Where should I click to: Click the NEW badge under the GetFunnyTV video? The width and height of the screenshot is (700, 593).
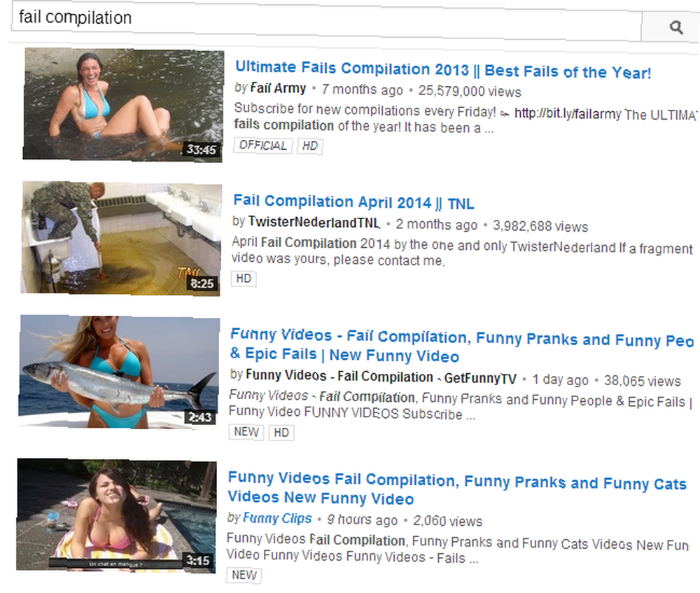pyautogui.click(x=246, y=432)
